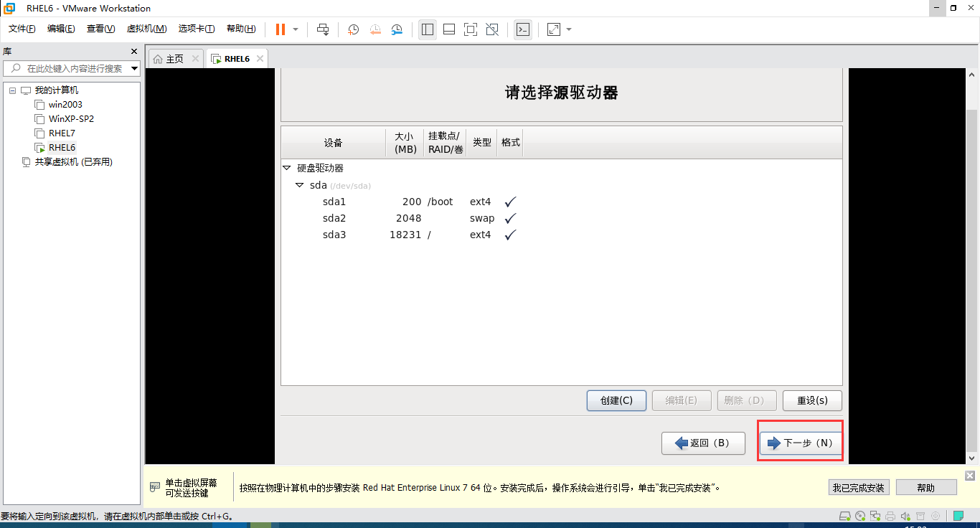The height and width of the screenshot is (528, 980).
Task: Click the revert to snapshot icon
Action: tap(376, 29)
